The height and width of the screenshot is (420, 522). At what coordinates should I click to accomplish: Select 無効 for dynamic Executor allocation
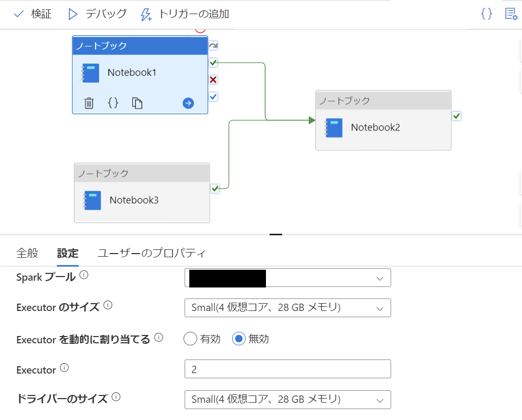[x=239, y=339]
